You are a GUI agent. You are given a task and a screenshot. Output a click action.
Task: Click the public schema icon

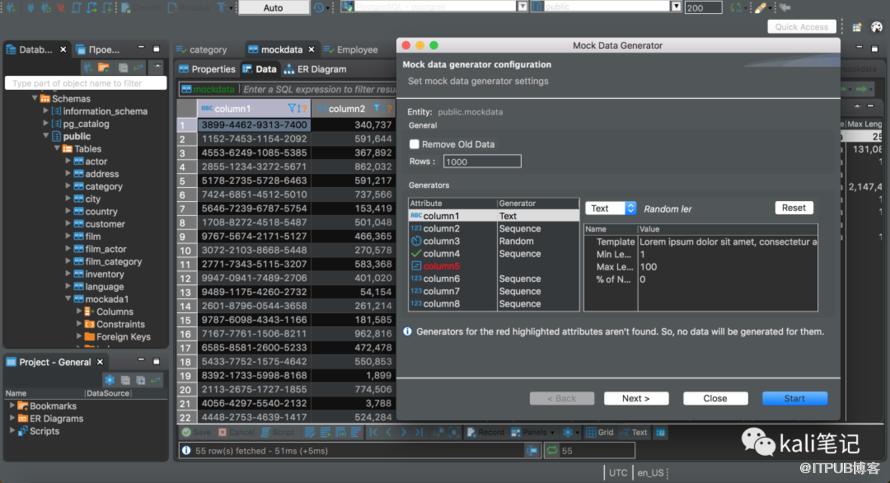pyautogui.click(x=56, y=136)
